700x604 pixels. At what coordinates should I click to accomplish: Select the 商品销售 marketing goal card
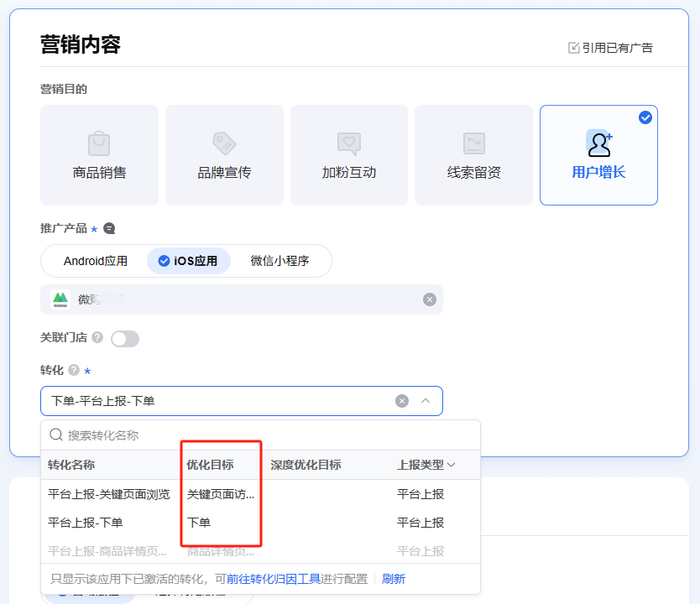point(99,155)
